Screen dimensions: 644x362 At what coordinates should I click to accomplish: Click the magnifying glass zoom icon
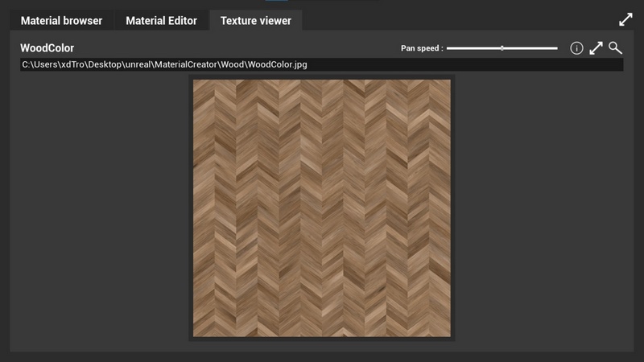click(615, 48)
